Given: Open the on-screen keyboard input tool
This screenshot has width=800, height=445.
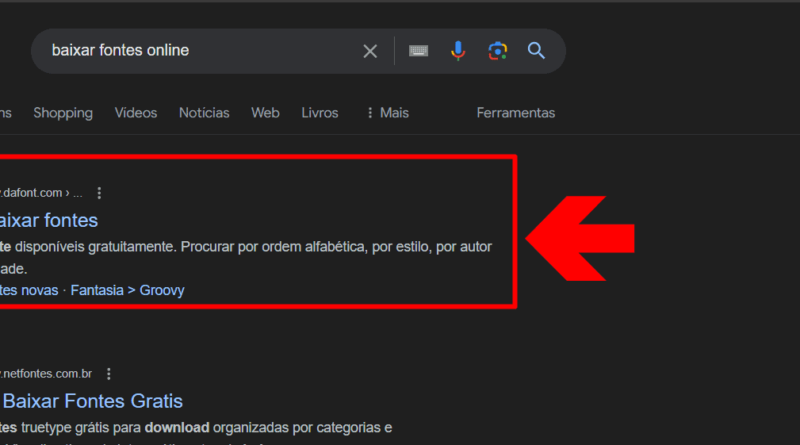Looking at the screenshot, I should [x=418, y=51].
